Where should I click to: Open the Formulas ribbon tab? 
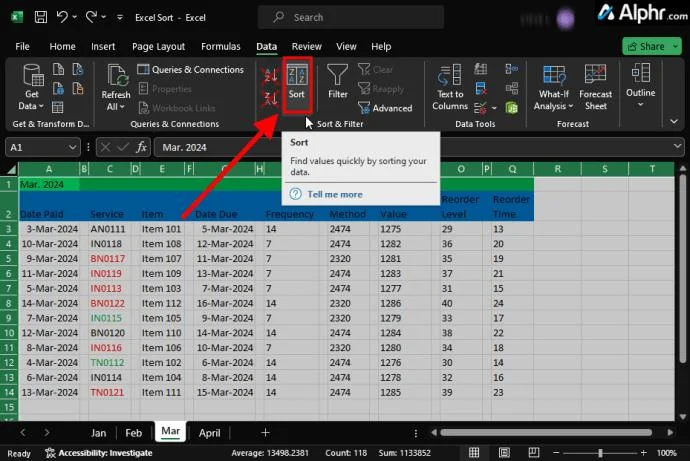pyautogui.click(x=220, y=46)
